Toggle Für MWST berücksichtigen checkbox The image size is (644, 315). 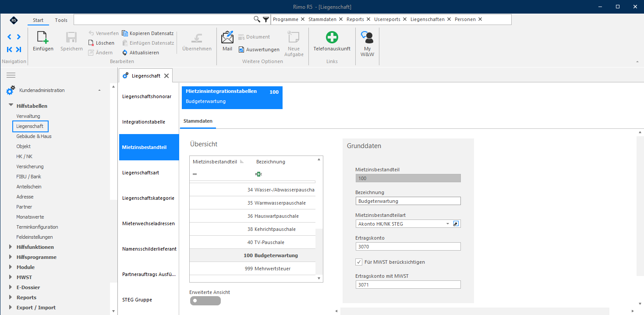click(x=359, y=262)
